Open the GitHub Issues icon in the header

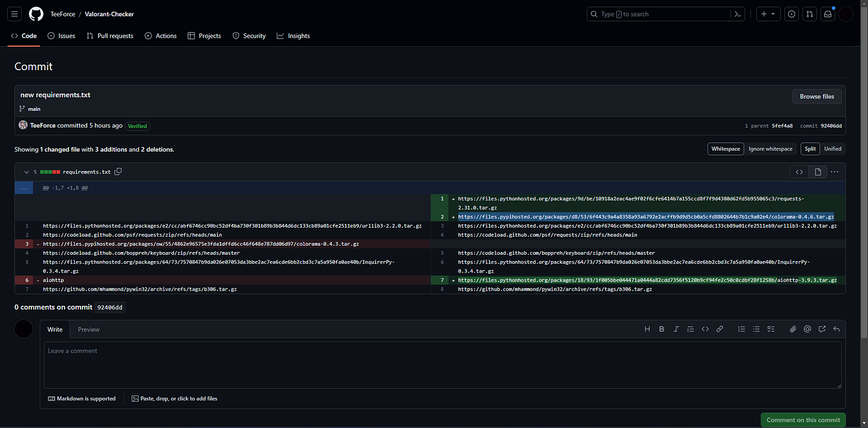[791, 13]
